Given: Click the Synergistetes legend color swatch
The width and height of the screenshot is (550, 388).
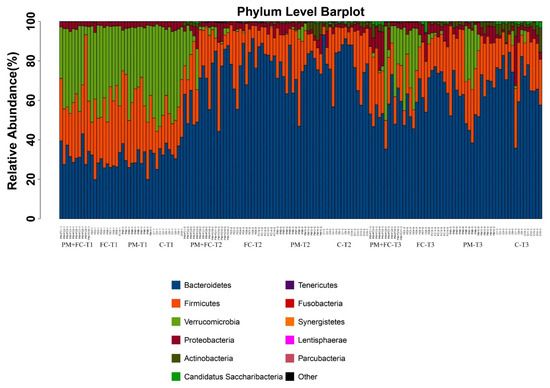Looking at the screenshot, I should 290,322.
